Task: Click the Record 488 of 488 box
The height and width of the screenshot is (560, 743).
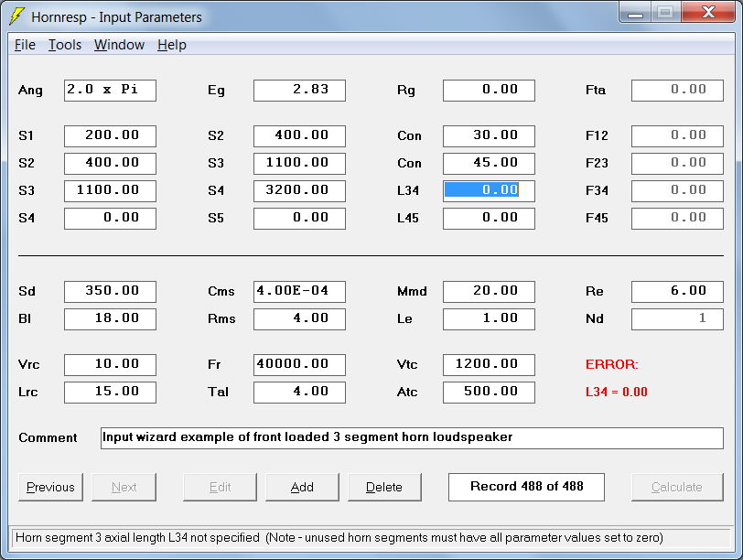Action: pyautogui.click(x=526, y=487)
